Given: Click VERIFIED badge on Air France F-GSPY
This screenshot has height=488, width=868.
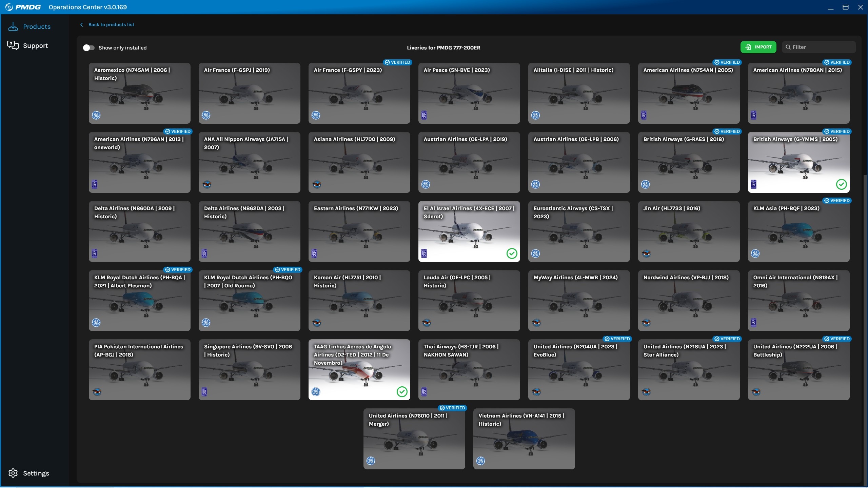Looking at the screenshot, I should (398, 62).
